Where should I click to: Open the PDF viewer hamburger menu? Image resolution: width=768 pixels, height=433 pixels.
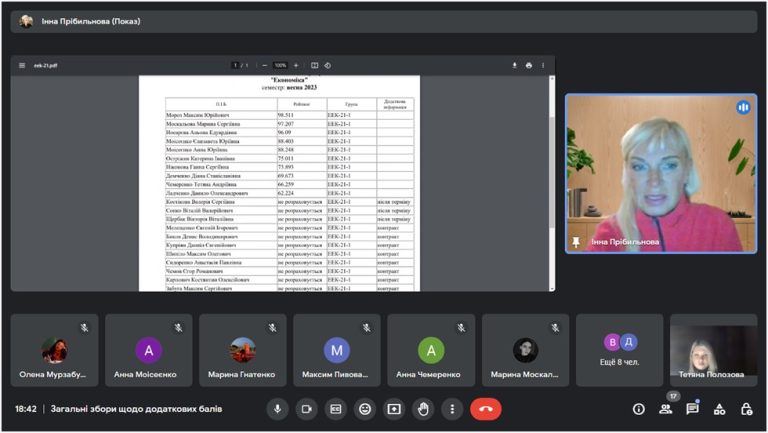click(22, 65)
